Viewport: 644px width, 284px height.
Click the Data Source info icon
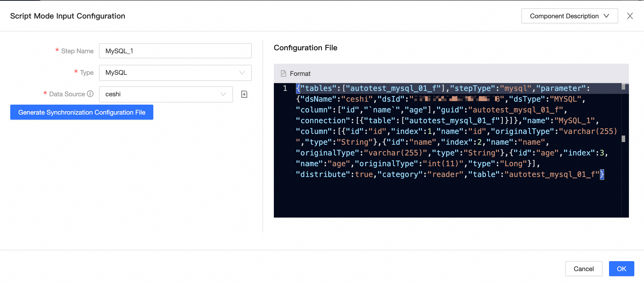(90, 94)
